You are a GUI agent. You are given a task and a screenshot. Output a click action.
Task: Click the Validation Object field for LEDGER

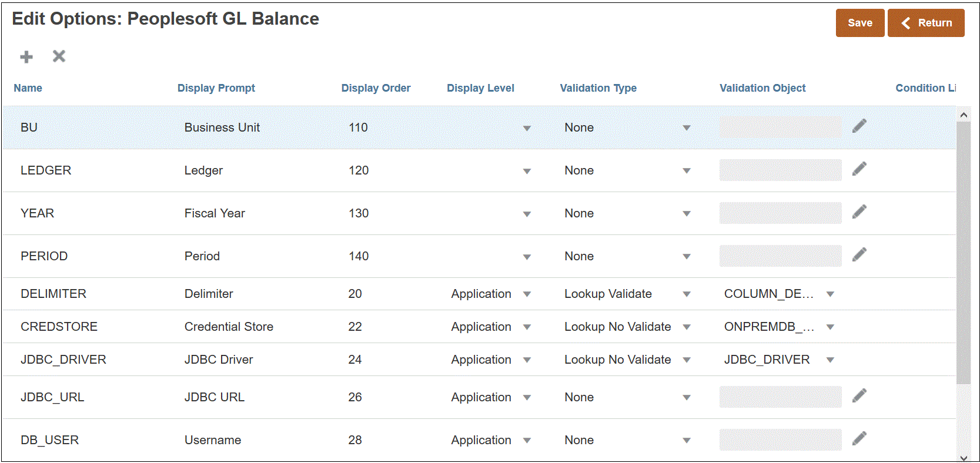[780, 170]
